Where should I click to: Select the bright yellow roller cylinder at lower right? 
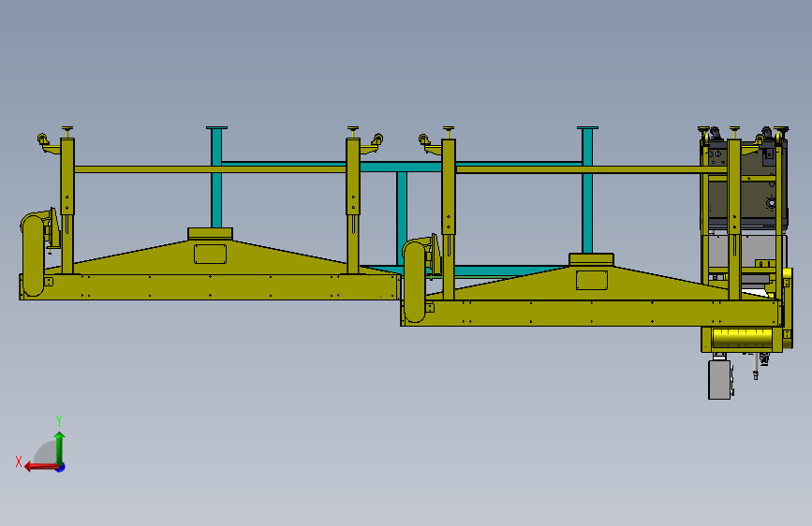pyautogui.click(x=742, y=339)
